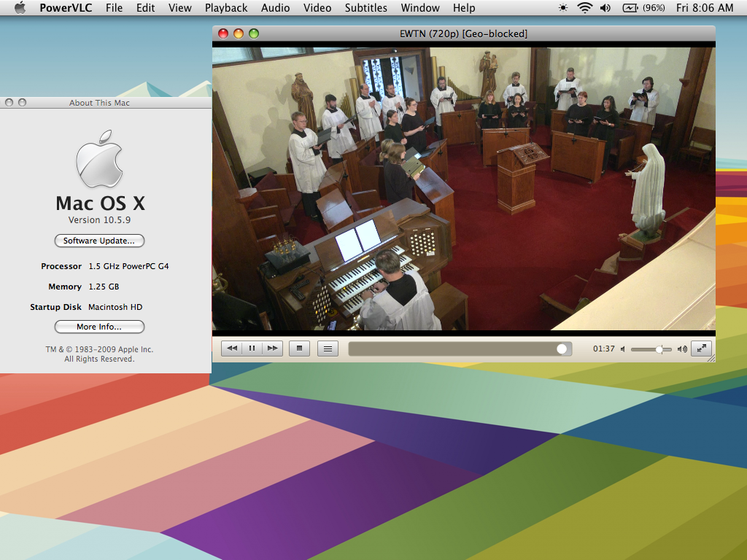Click the elapsed time 01:37 display
Image resolution: width=747 pixels, height=560 pixels.
[x=603, y=349]
